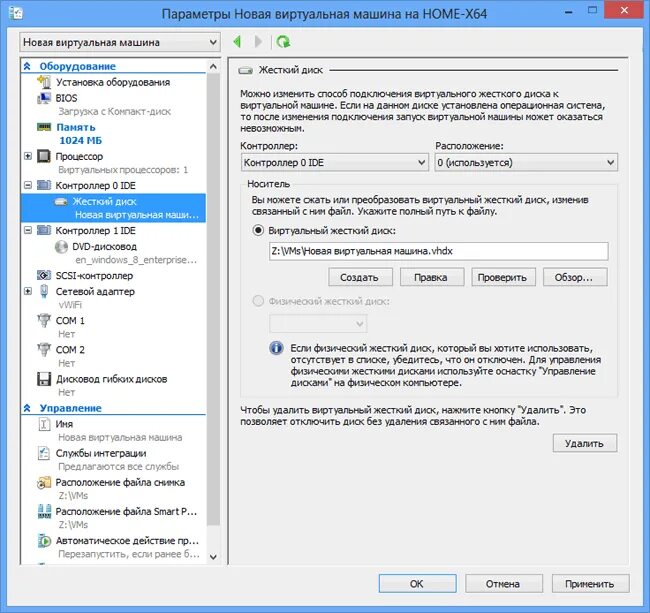Expand the Процессор tree node

click(28, 156)
